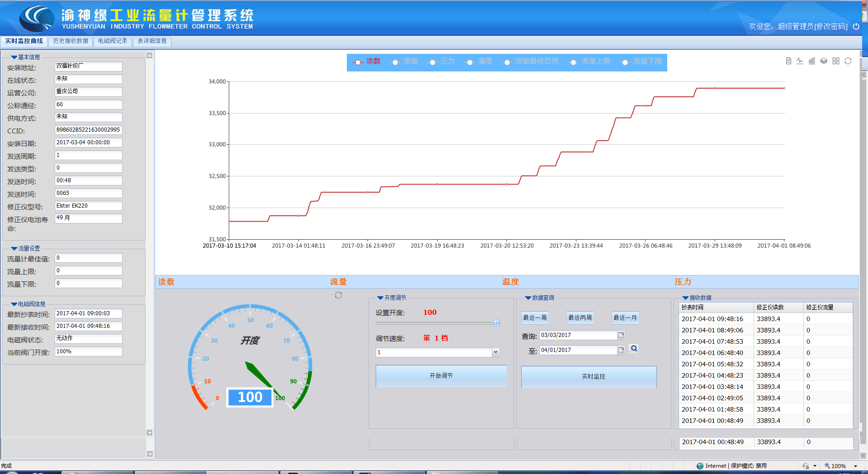868x474 pixels.
Task: Open the 表详细信息 tab
Action: [x=152, y=41]
